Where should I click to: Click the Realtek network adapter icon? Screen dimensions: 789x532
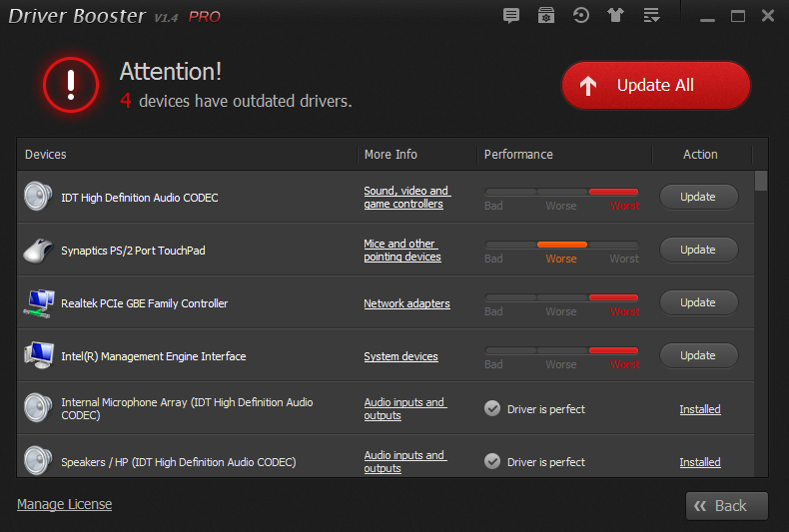coord(38,303)
